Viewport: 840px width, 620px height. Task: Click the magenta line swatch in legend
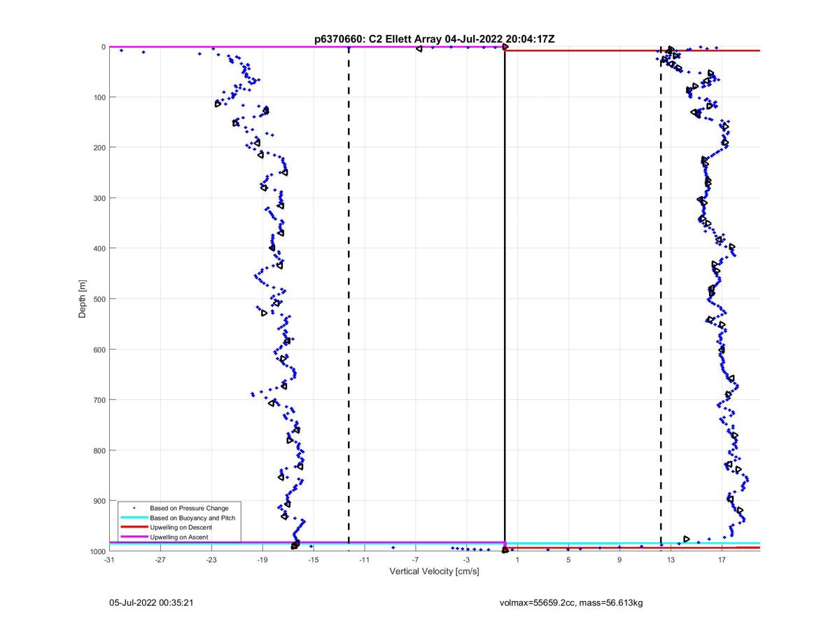(134, 537)
